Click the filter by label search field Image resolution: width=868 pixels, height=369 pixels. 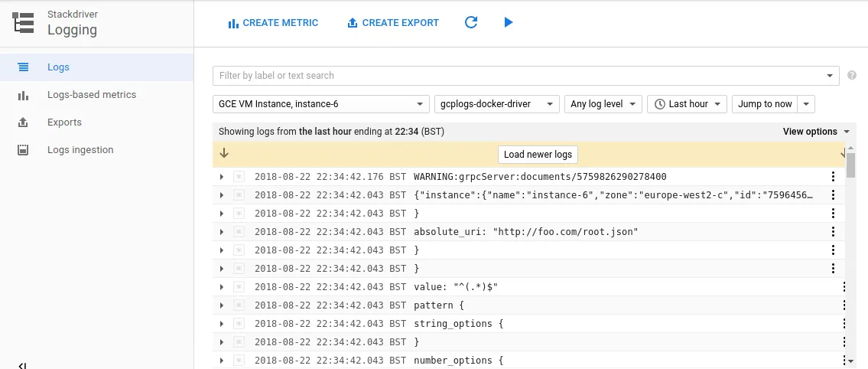(x=520, y=76)
